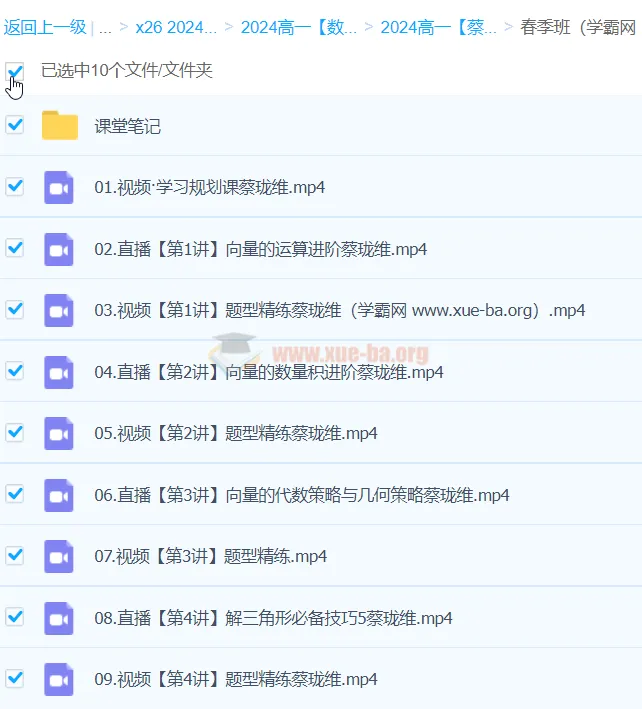The height and width of the screenshot is (709, 642).
Task: Open the 课堂笔记 folder icon
Action: tap(60, 126)
